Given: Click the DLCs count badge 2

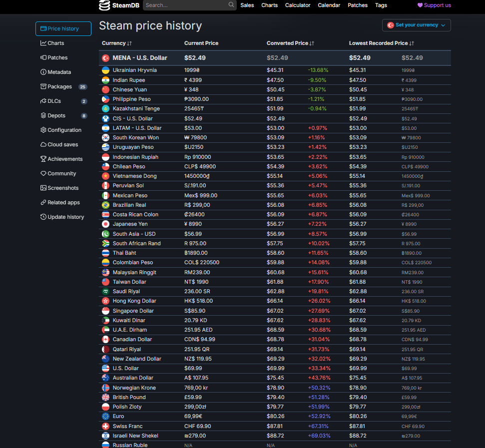Looking at the screenshot, I should [x=84, y=101].
